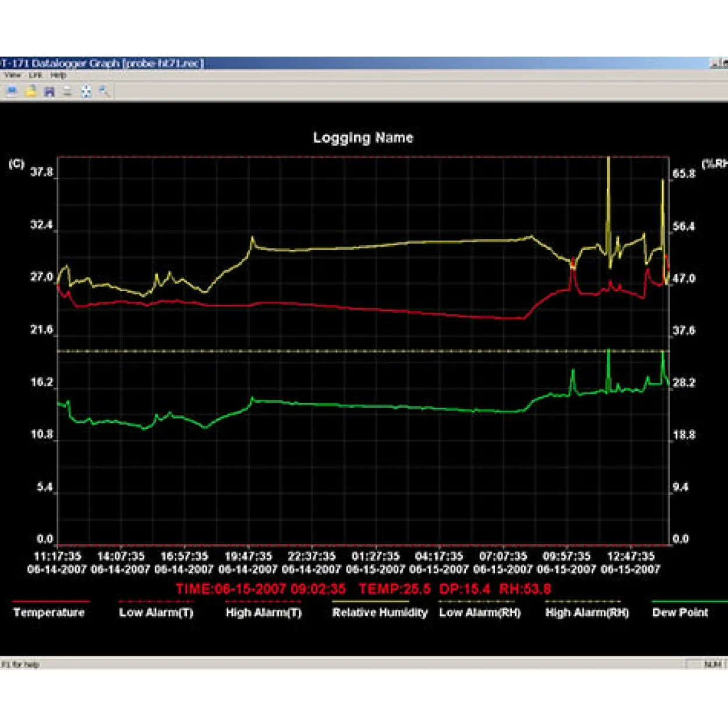
Task: Click the 37.6 humidity axis value
Action: [684, 330]
